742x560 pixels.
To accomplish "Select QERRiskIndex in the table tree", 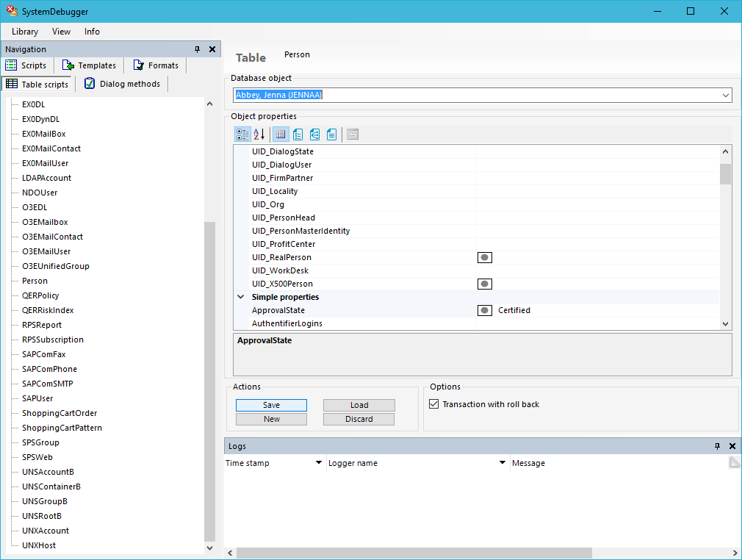I will (x=48, y=310).
